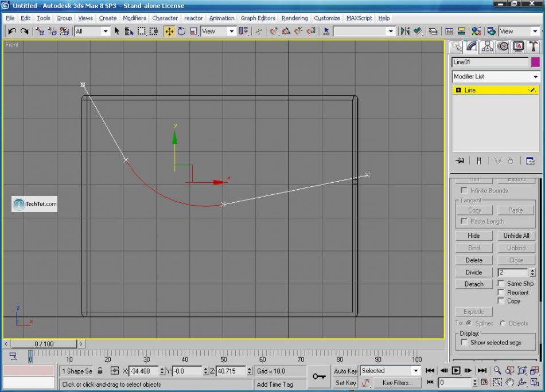This screenshot has height=392, width=545.
Task: Open the Material Editor icon
Action: click(476, 32)
